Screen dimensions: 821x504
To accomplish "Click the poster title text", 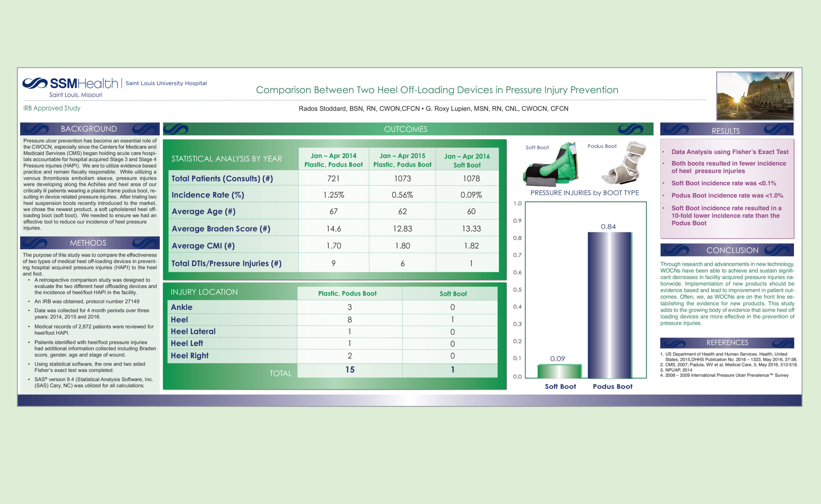I will tap(437, 90).
